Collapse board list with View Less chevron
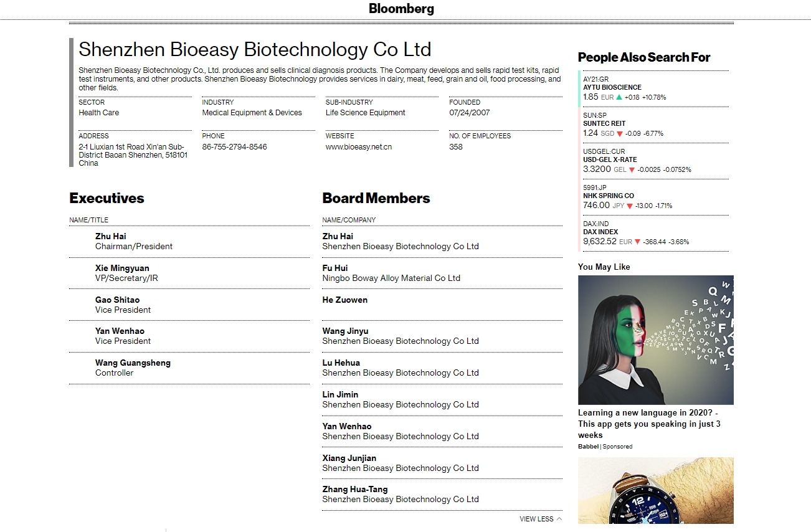The height and width of the screenshot is (532, 811). (x=559, y=519)
